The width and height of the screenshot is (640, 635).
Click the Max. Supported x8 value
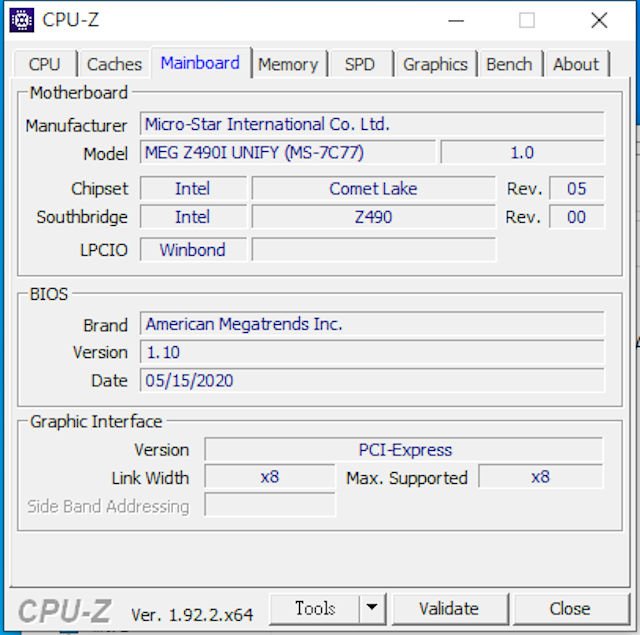tap(540, 476)
